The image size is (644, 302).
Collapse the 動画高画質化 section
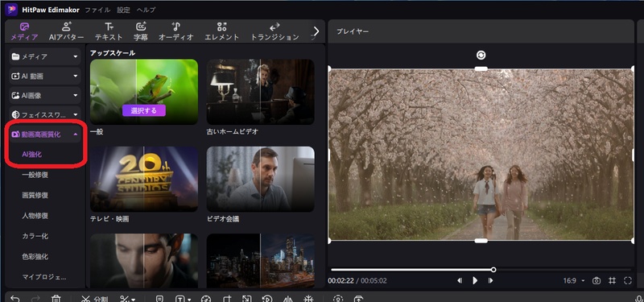[x=45, y=134]
